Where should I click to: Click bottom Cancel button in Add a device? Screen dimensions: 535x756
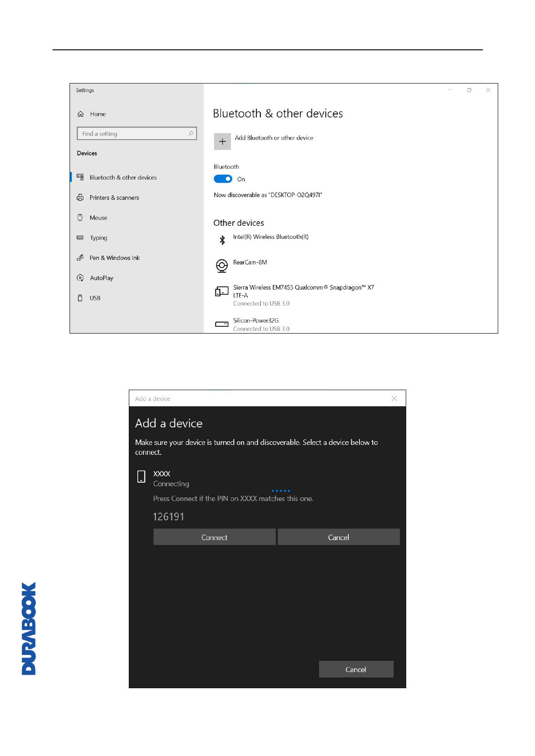coord(356,669)
